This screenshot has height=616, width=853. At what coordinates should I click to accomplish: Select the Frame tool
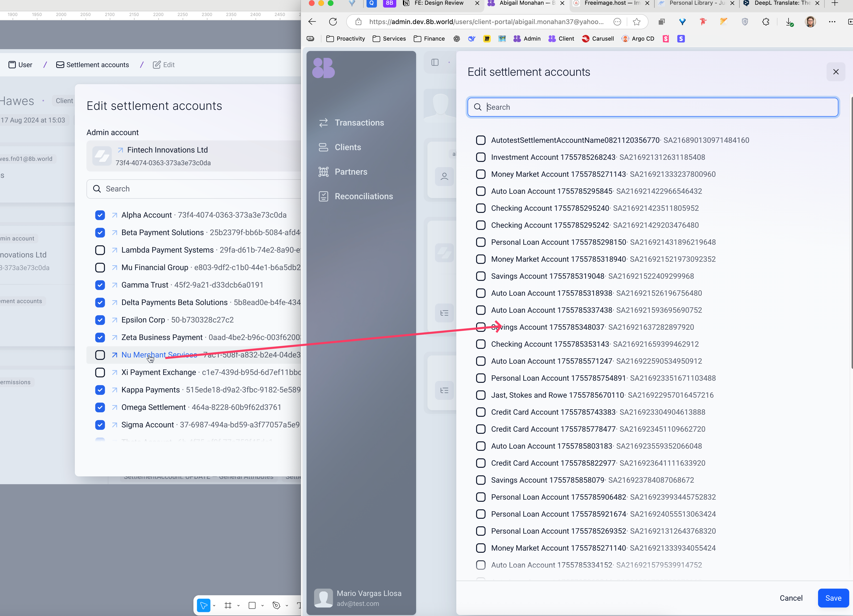pos(228,605)
